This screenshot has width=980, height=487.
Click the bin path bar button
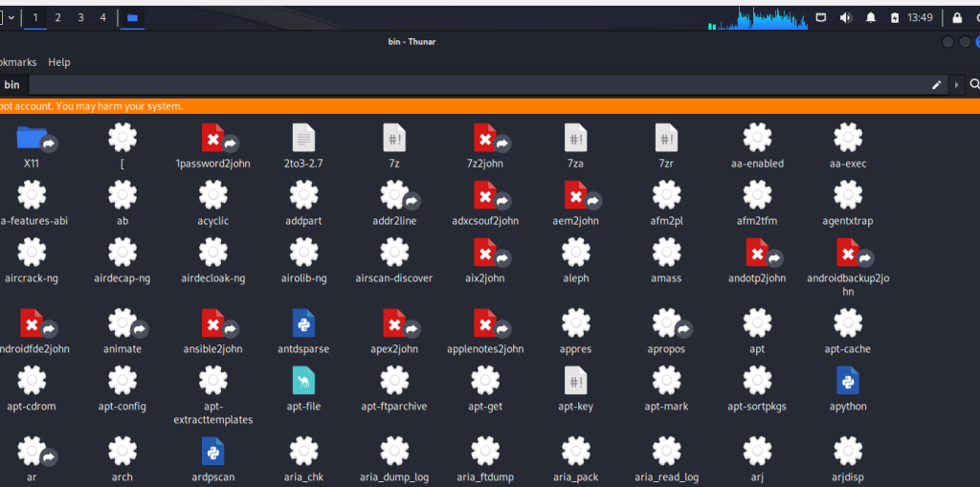11,85
